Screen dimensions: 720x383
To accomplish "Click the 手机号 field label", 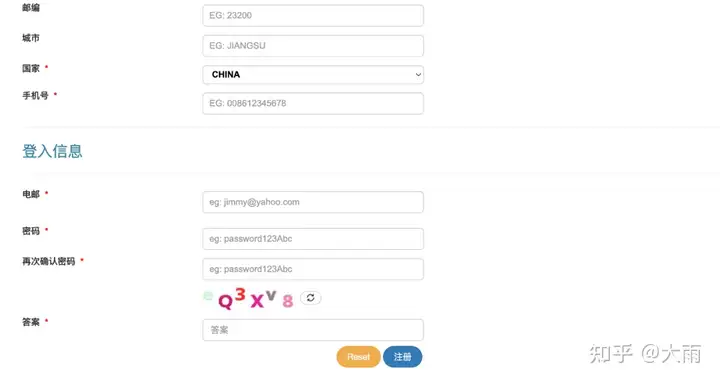I will (35, 96).
